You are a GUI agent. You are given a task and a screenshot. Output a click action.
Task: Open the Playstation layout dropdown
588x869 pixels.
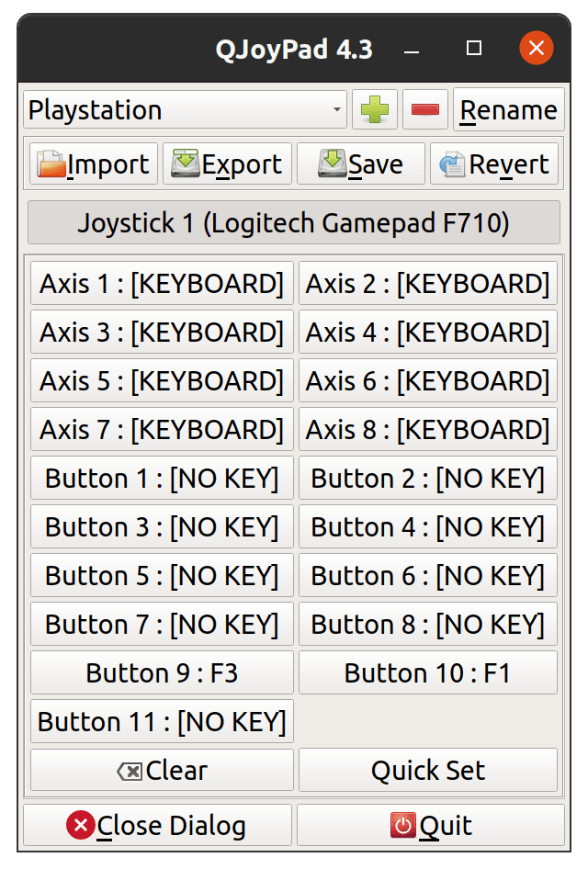(x=186, y=110)
